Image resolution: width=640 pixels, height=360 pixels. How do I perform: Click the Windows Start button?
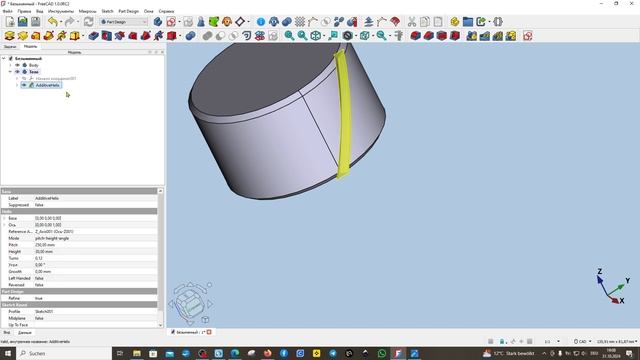click(7, 353)
